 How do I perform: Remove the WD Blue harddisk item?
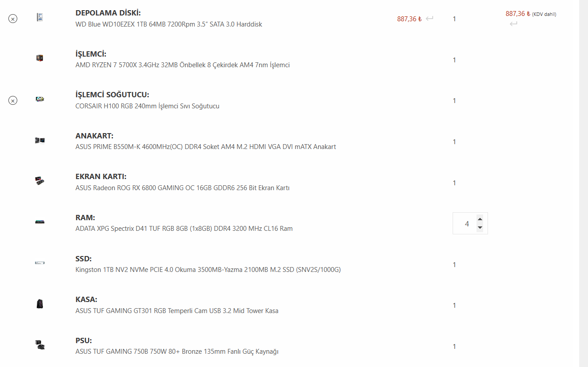pos(13,19)
